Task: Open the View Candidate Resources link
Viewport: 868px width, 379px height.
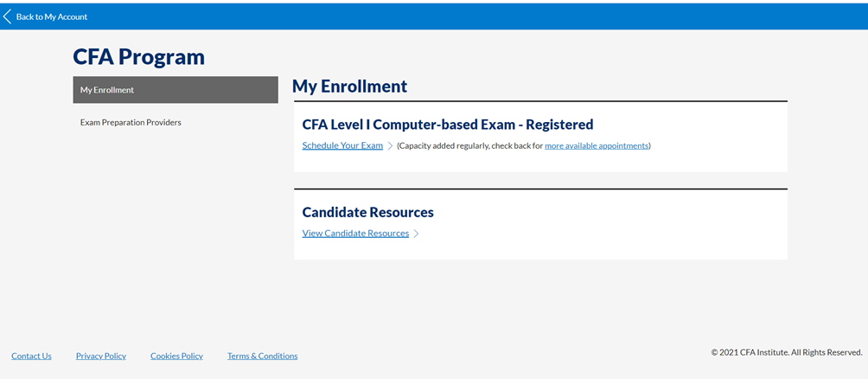Action: pos(355,234)
